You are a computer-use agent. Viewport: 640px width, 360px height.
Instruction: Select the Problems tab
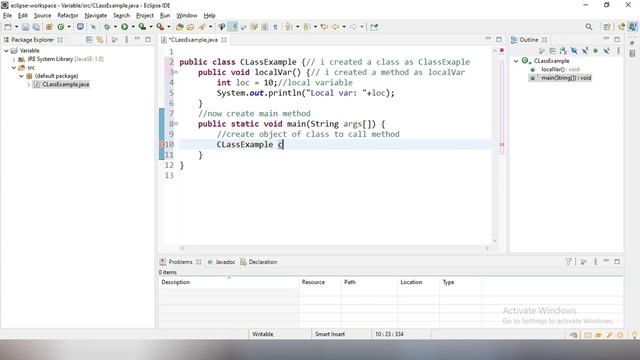click(x=176, y=262)
